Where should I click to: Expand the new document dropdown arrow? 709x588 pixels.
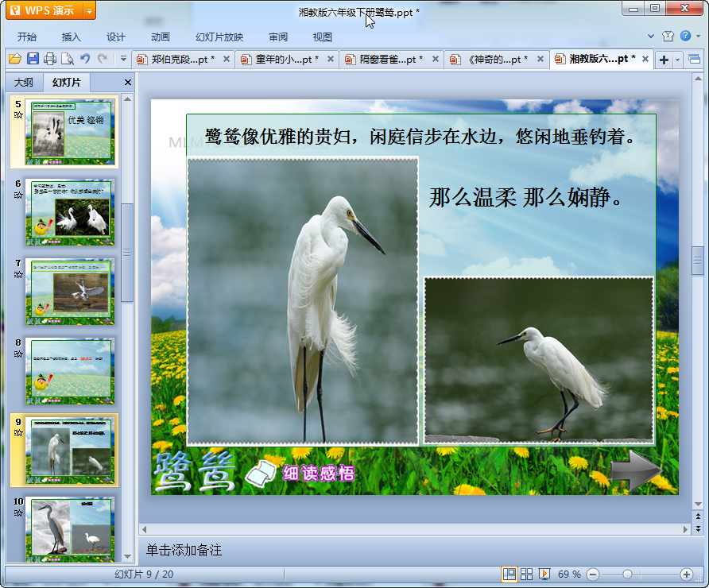click(x=677, y=60)
